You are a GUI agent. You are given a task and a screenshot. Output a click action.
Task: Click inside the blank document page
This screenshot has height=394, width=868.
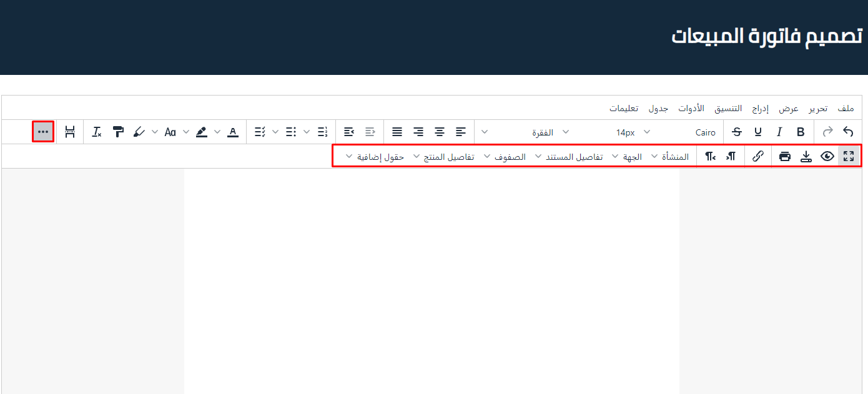(431, 281)
